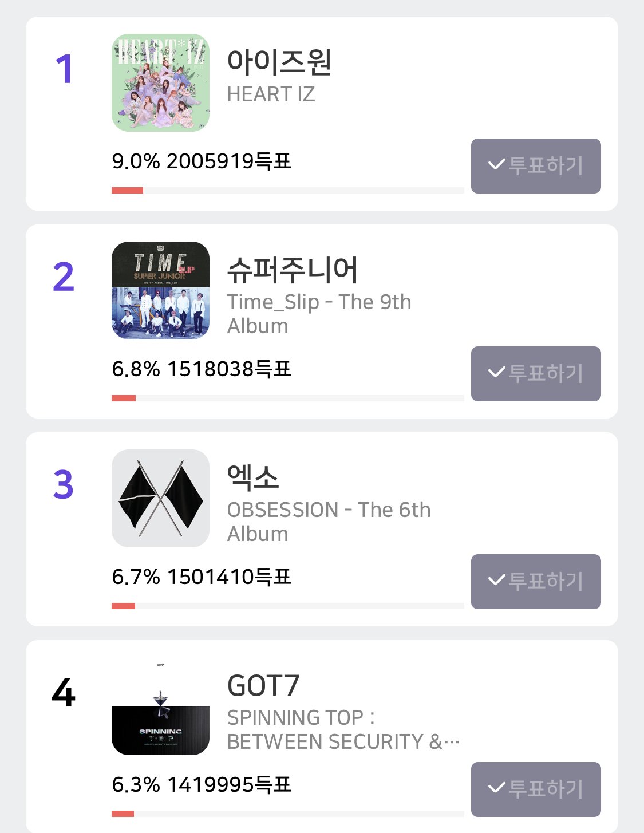Vote for 엑소 OBSESSION album

point(535,581)
